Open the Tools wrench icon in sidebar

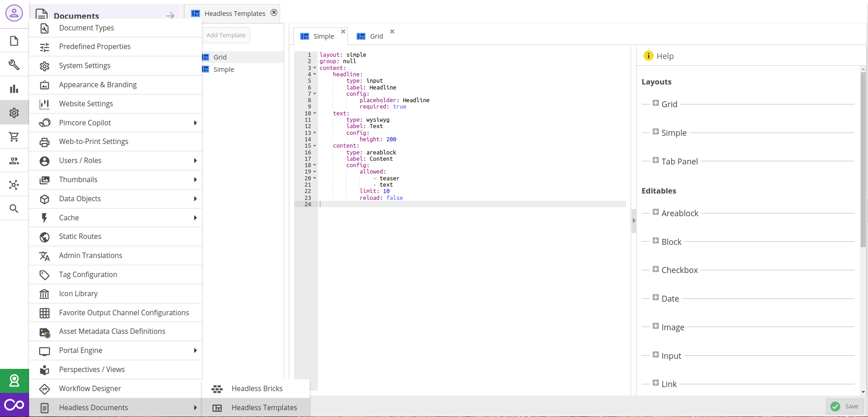point(14,65)
